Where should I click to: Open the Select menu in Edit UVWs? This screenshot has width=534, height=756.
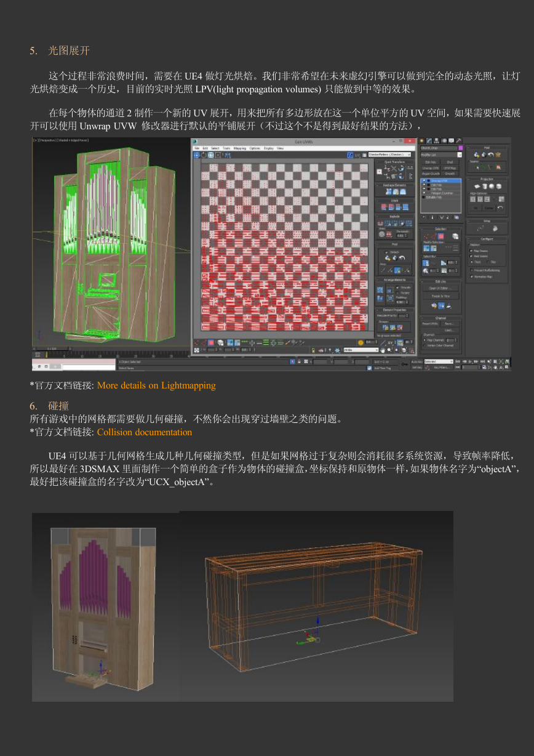pyautogui.click(x=215, y=148)
